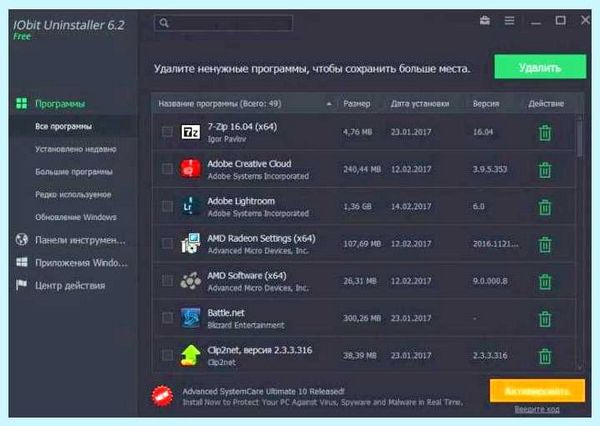Toggle sort arrow on program name column

tap(329, 104)
